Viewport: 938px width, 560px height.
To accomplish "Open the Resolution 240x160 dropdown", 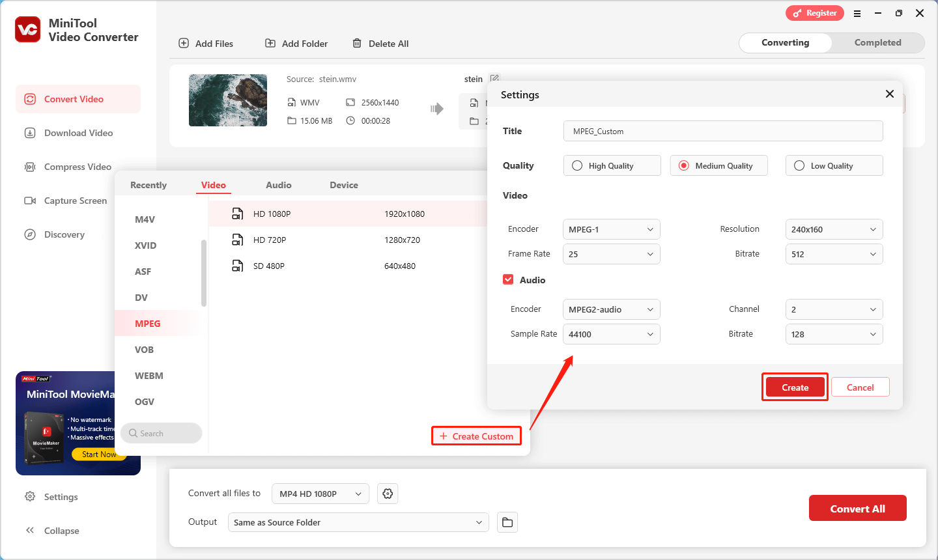I will click(x=834, y=229).
